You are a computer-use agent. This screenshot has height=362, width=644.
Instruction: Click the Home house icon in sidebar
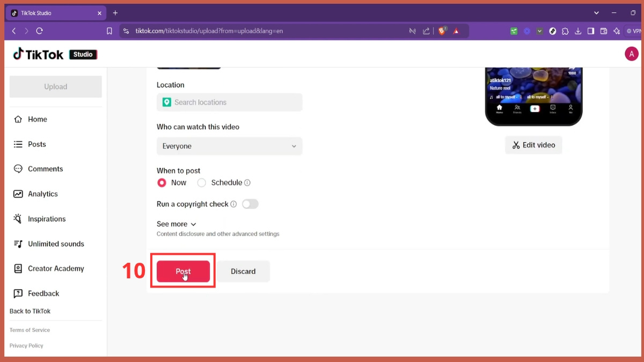click(x=18, y=119)
